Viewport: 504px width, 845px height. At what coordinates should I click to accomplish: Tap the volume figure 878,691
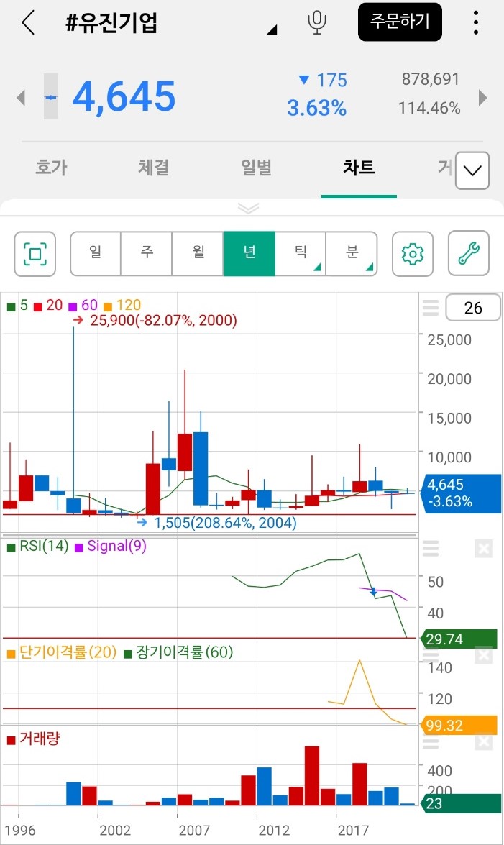(431, 79)
